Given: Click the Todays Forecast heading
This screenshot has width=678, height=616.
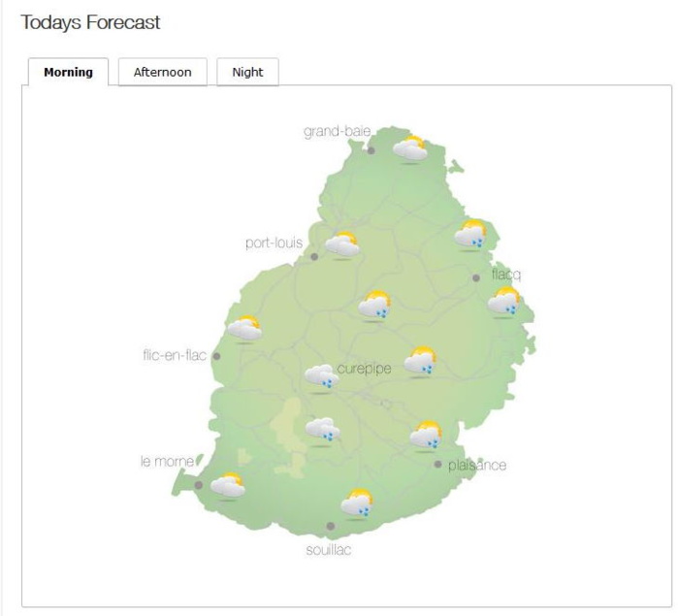Looking at the screenshot, I should coord(90,22).
